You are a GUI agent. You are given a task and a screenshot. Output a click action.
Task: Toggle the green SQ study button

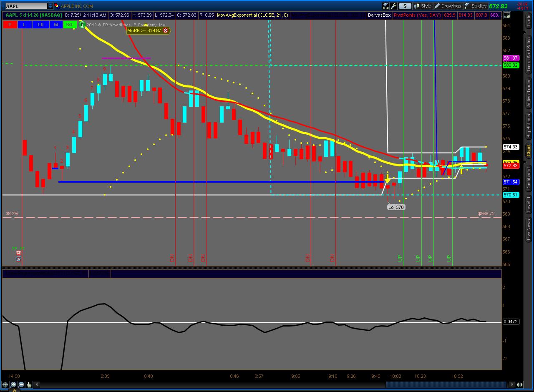coord(69,25)
